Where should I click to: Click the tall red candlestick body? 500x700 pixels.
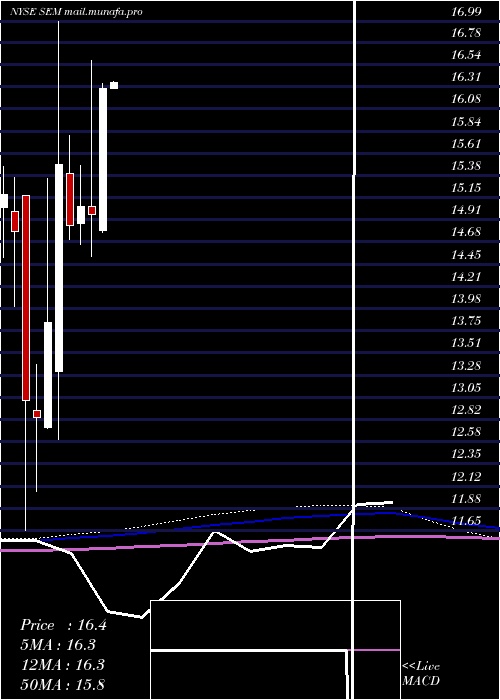(26, 298)
